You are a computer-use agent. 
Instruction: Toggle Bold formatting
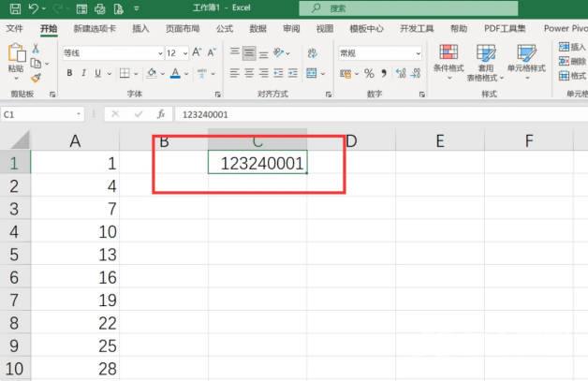(69, 73)
